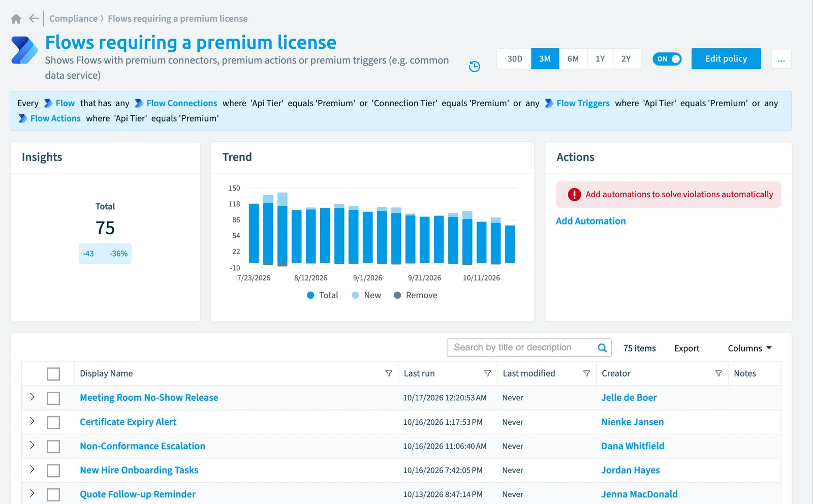The width and height of the screenshot is (813, 504).
Task: Switch to the 30D time range
Action: 515,59
